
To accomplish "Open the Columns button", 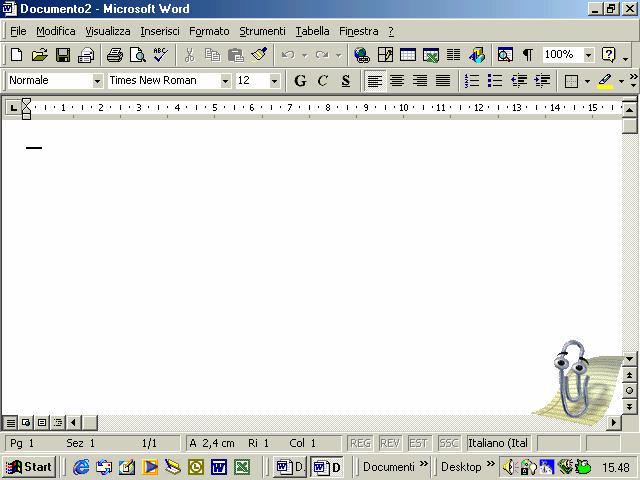I will (x=453, y=55).
